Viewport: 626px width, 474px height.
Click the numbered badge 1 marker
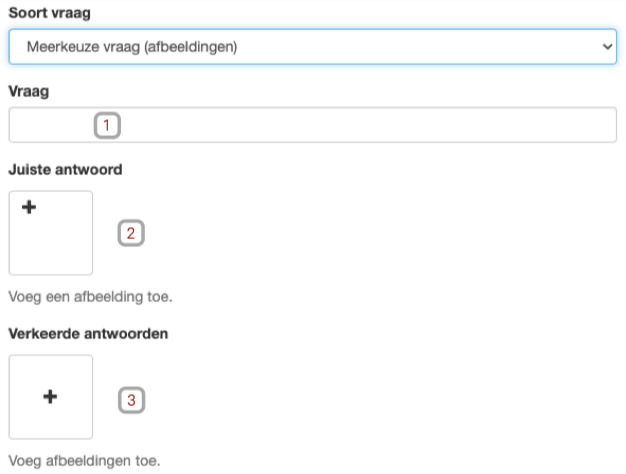tap(107, 125)
